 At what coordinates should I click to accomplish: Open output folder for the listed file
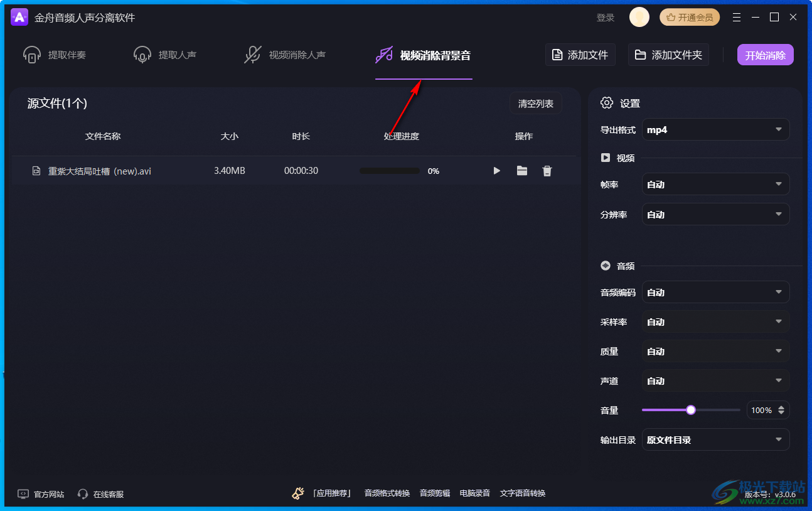(x=521, y=171)
